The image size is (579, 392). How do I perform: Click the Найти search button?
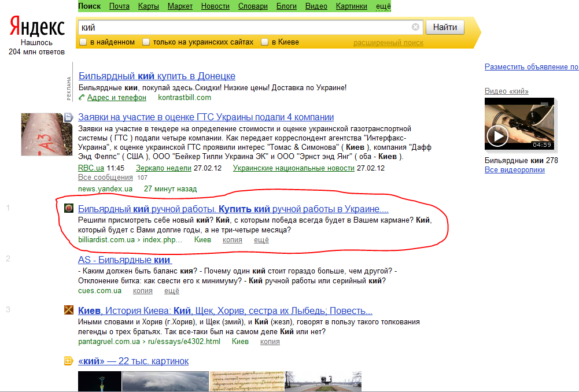(x=445, y=27)
